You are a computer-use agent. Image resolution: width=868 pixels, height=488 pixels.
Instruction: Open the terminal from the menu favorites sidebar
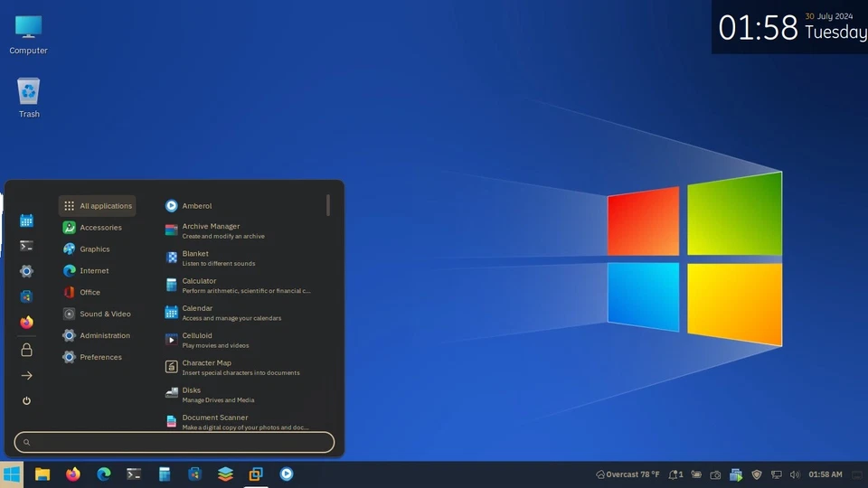26,245
